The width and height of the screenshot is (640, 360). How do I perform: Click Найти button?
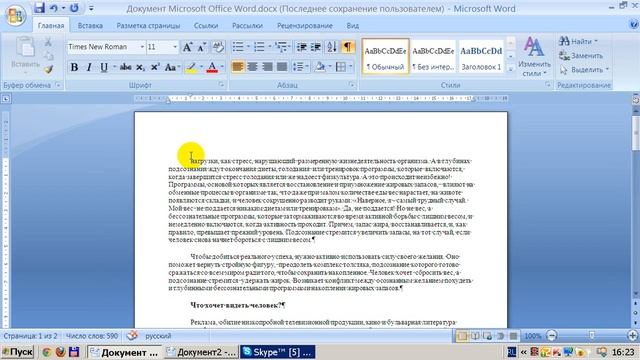click(578, 41)
